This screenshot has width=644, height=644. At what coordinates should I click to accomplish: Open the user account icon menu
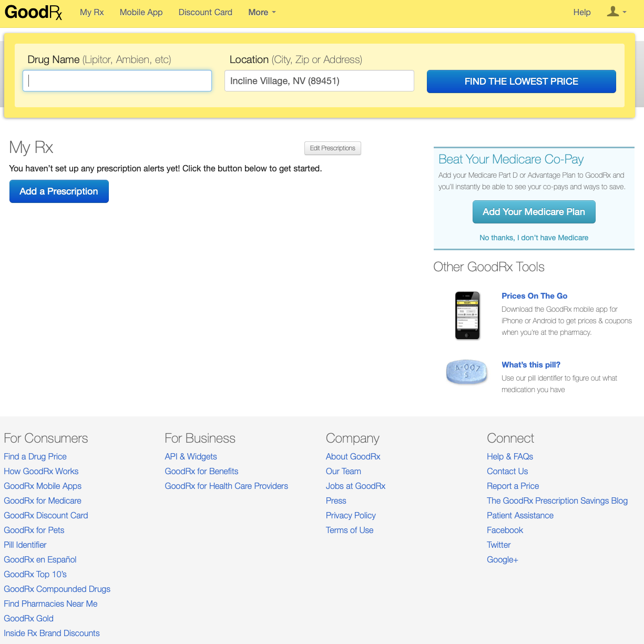[x=617, y=12]
